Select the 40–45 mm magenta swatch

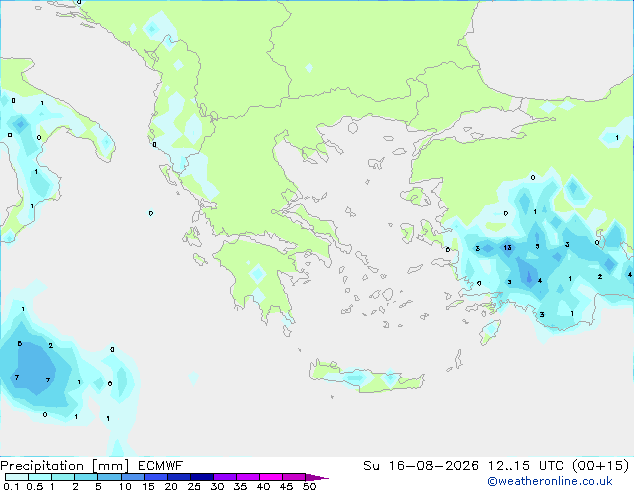(x=271, y=477)
